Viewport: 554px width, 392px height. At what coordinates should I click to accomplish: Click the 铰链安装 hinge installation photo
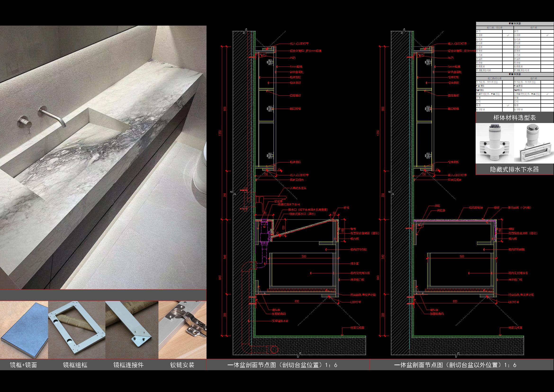(x=182, y=330)
